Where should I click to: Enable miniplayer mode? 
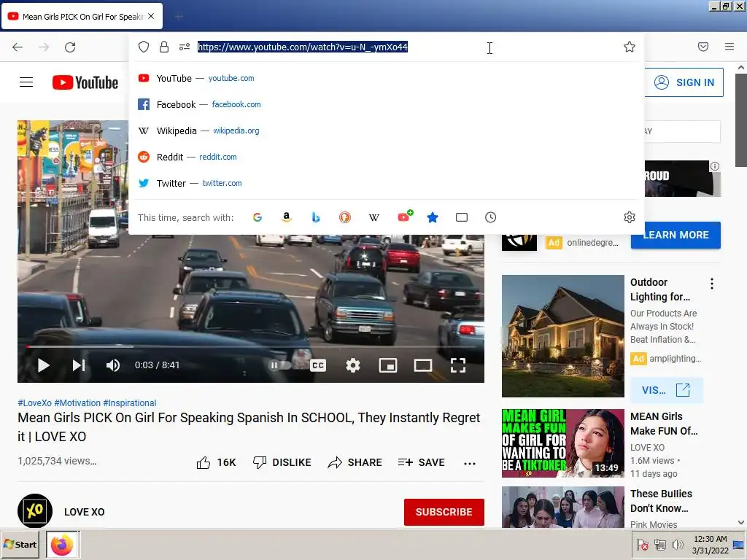click(x=388, y=366)
